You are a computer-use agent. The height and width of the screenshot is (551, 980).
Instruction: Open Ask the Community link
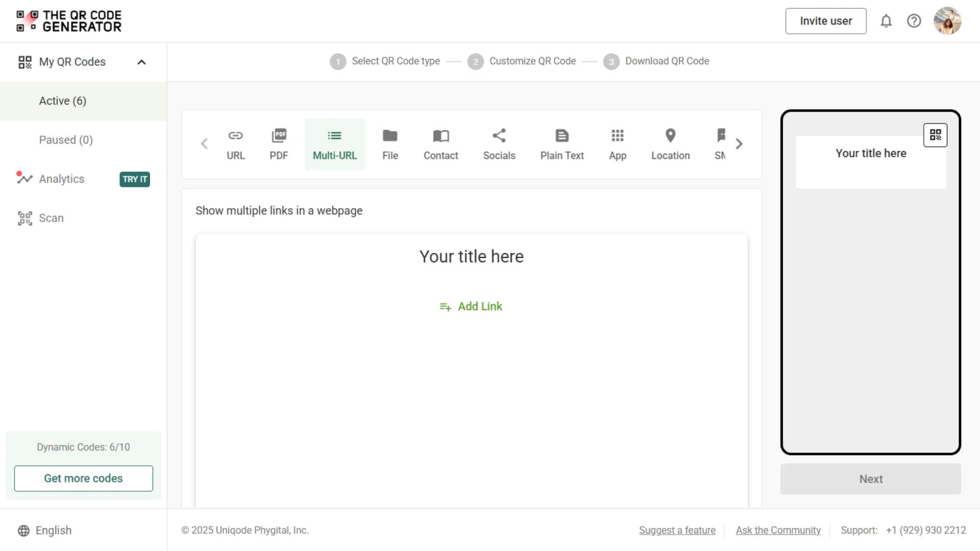778,530
